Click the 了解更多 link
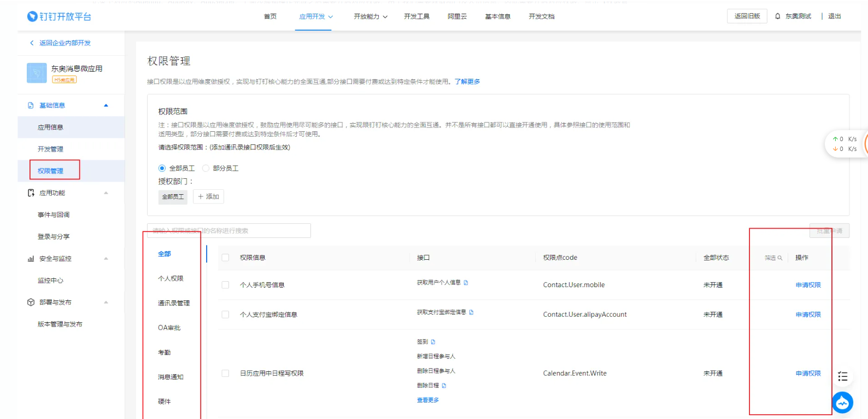 (467, 82)
